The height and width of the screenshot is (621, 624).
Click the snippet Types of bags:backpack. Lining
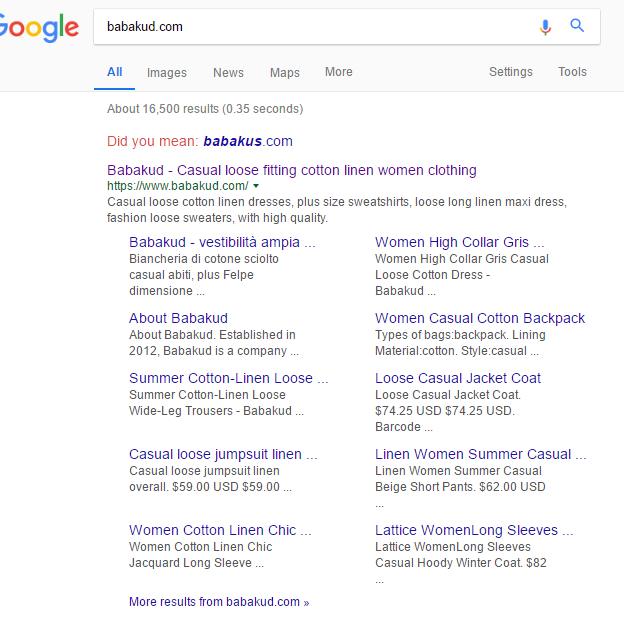click(x=460, y=343)
